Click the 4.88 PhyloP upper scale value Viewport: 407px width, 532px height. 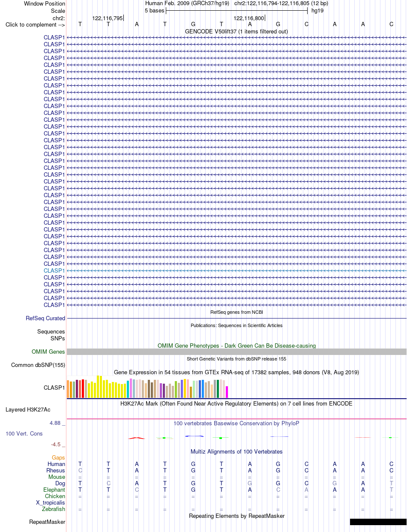pos(55,423)
